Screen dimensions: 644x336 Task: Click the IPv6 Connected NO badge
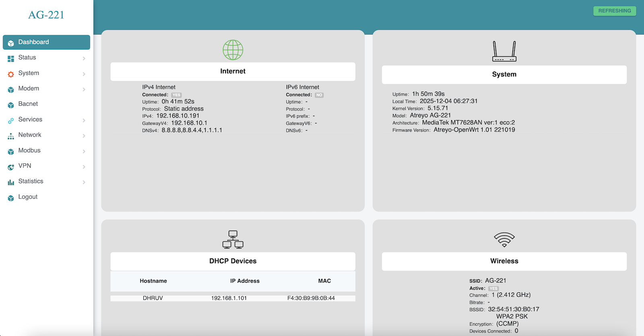click(319, 95)
